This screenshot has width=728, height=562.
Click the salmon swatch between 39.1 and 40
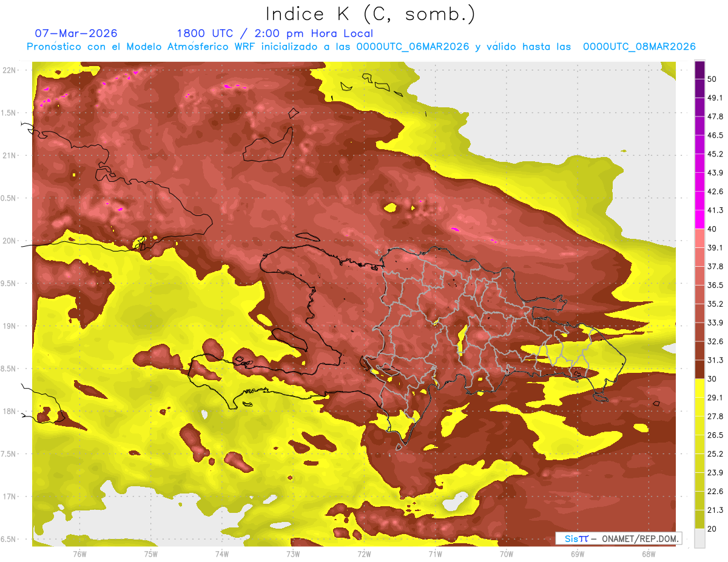tap(699, 238)
